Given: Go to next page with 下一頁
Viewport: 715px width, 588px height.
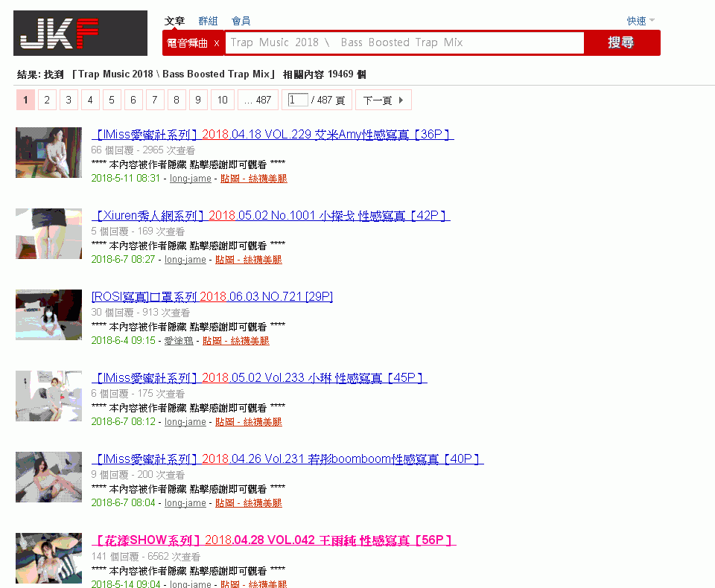Looking at the screenshot, I should (384, 100).
